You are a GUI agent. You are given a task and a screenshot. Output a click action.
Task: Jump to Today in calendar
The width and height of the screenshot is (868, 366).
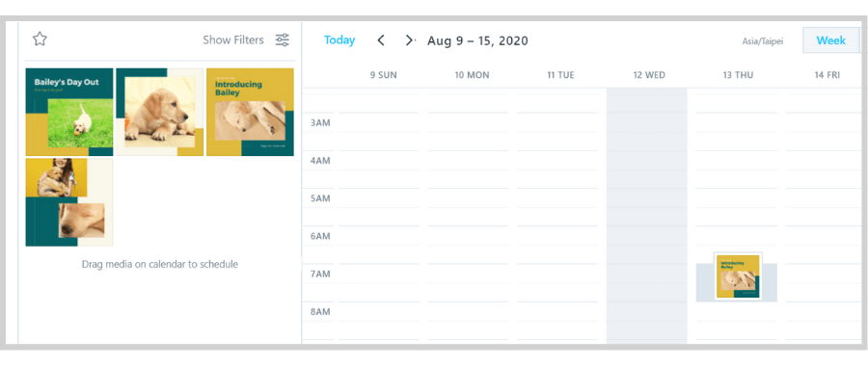(x=339, y=40)
